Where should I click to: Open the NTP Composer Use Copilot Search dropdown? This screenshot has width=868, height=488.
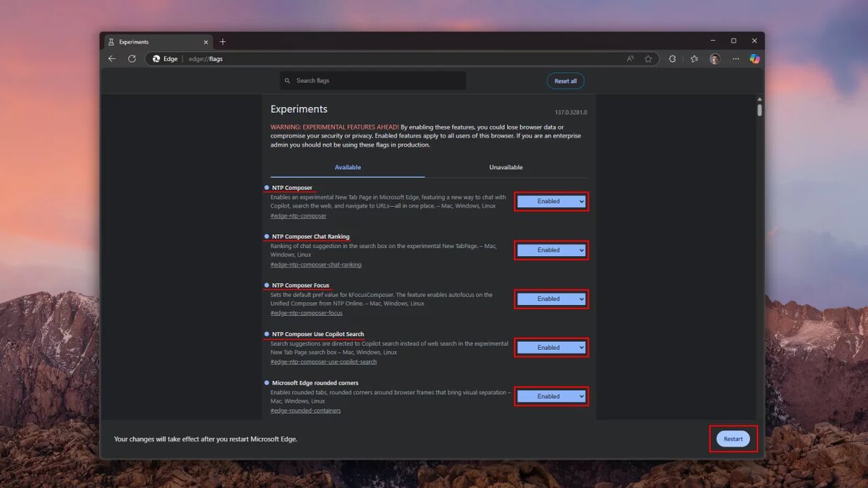(x=551, y=348)
